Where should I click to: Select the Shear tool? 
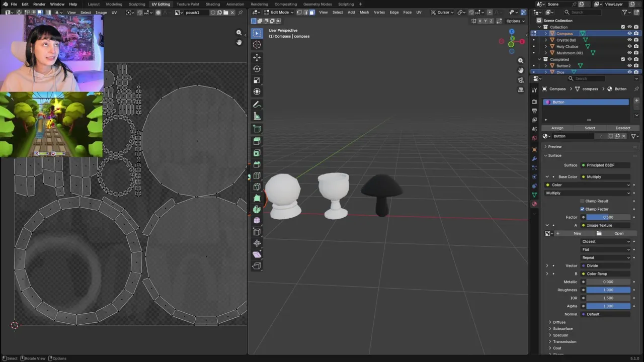[257, 254]
